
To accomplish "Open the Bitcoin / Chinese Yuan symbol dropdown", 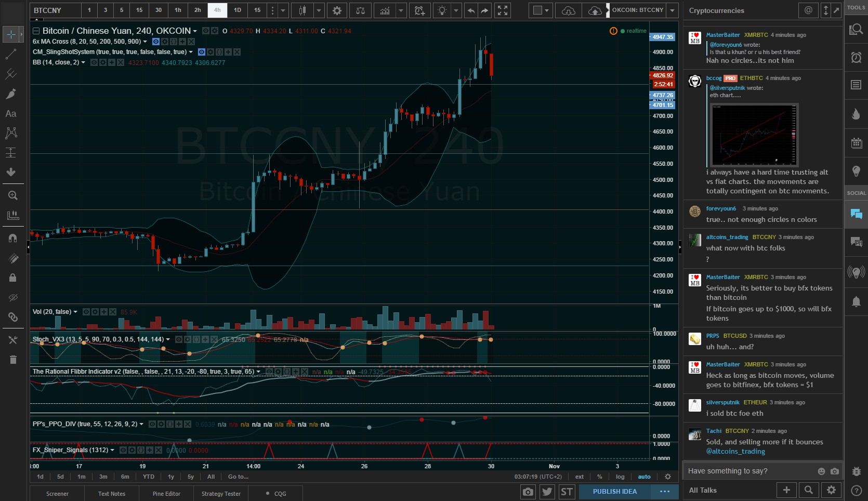I will 195,31.
